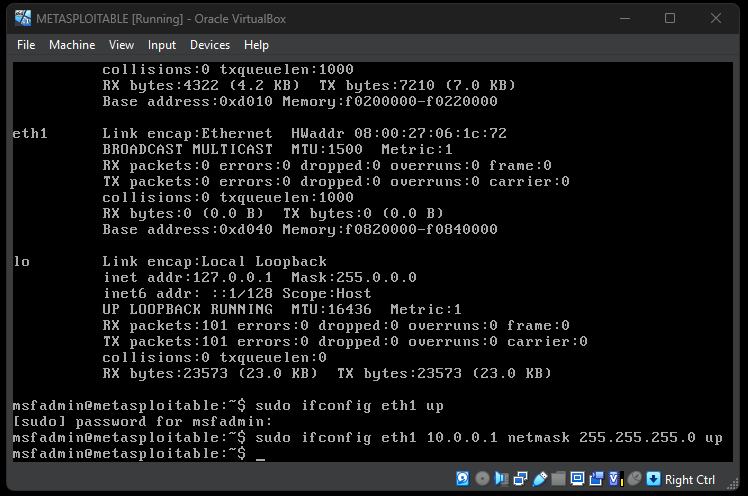Viewport: 748px width, 496px height.
Task: Click the hard disk activity indicator
Action: [x=463, y=479]
